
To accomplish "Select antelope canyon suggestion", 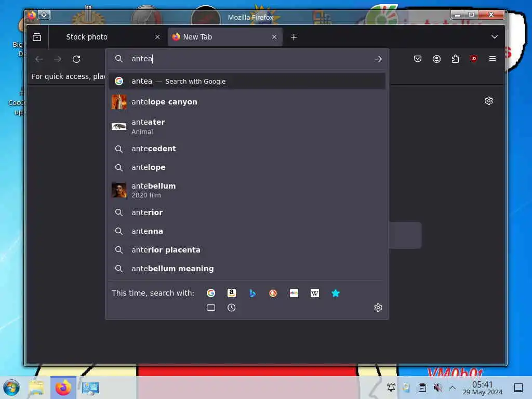I will pyautogui.click(x=247, y=102).
